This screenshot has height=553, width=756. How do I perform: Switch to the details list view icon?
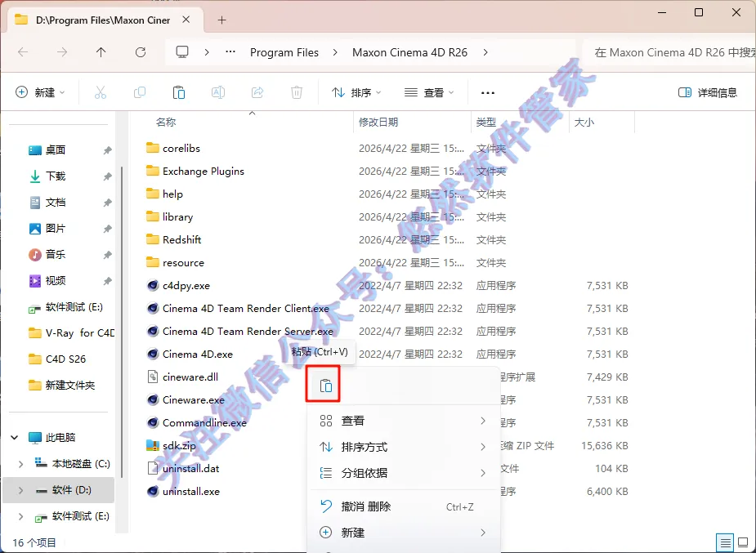(725, 543)
